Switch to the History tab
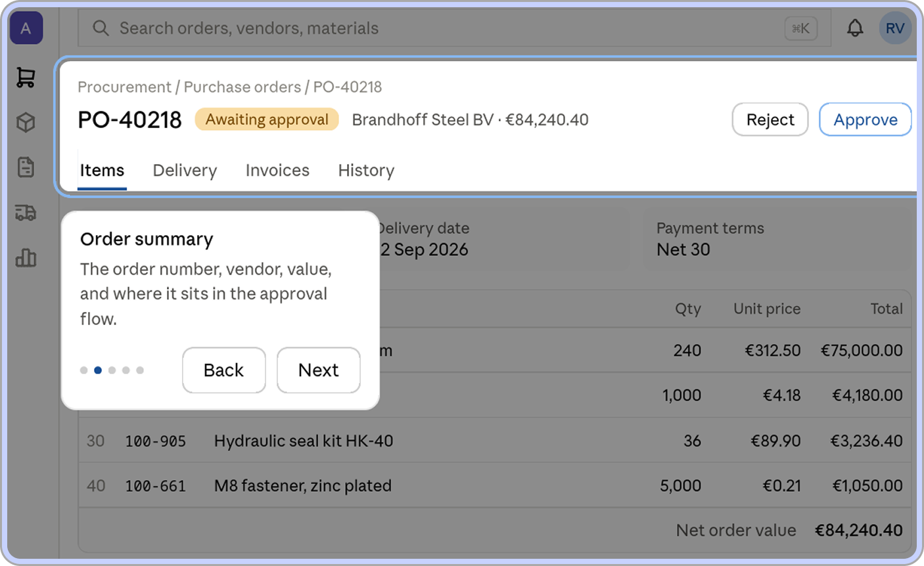Image resolution: width=924 pixels, height=566 pixels. (366, 171)
